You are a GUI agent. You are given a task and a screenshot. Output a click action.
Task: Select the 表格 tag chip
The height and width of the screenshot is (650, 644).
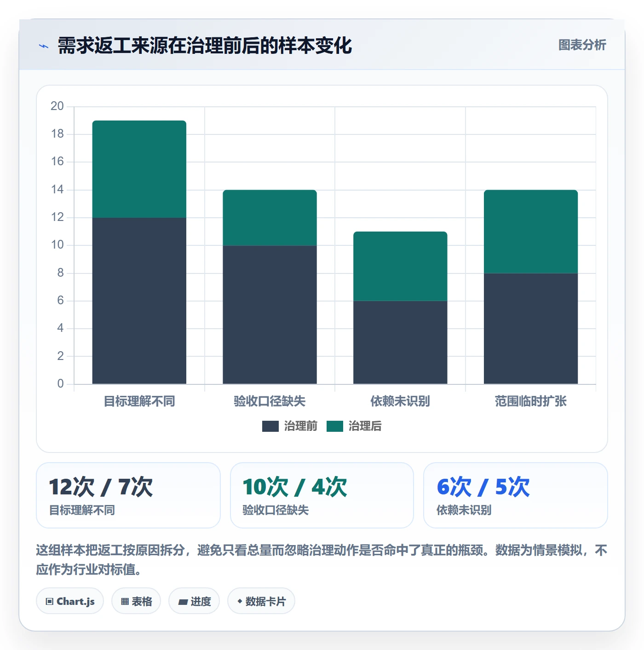tap(136, 601)
